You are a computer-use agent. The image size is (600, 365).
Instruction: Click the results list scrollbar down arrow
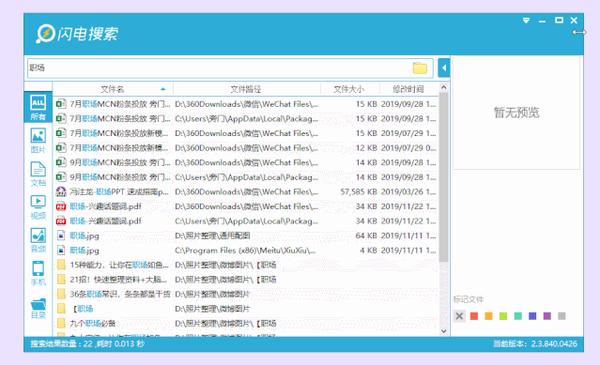tap(443, 331)
